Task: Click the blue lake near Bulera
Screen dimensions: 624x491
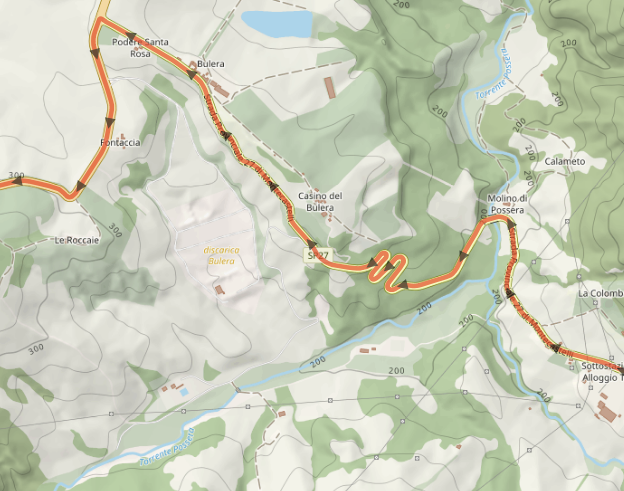Action: click(277, 23)
